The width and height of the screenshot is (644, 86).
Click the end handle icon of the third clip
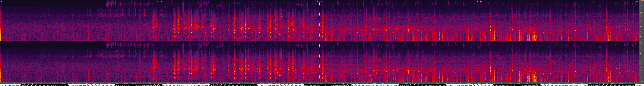(x=477, y=2)
